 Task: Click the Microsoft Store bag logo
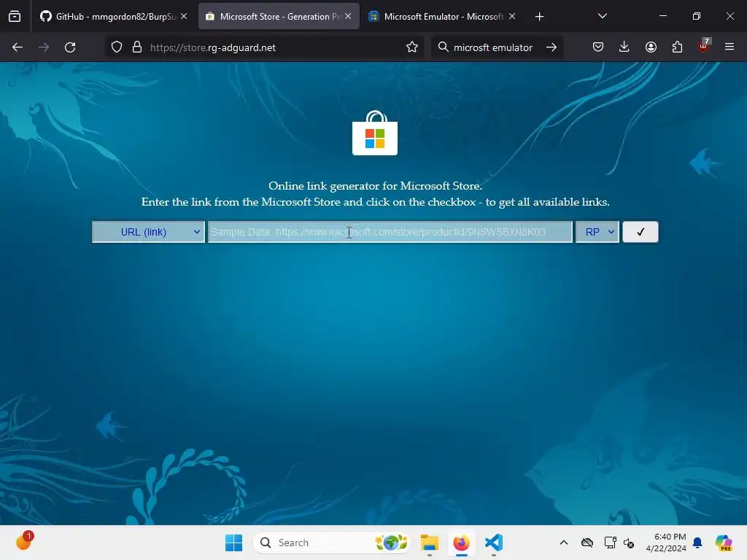[375, 133]
